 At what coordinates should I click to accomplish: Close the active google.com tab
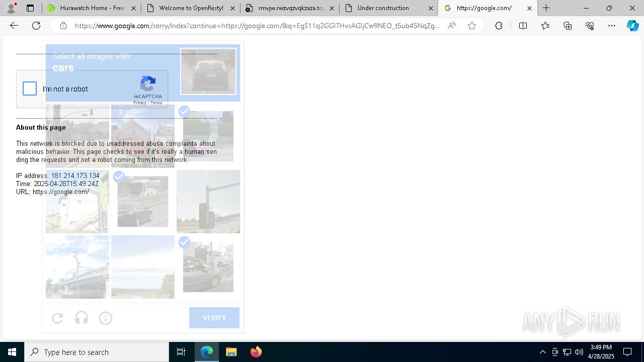point(529,8)
